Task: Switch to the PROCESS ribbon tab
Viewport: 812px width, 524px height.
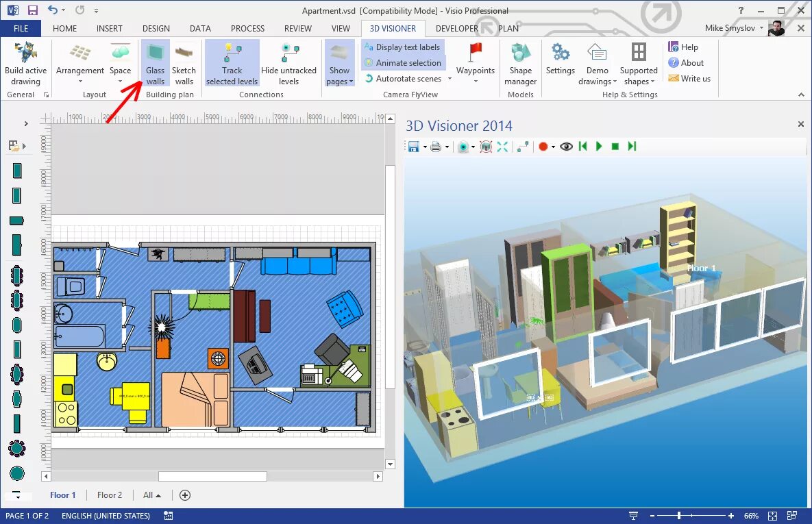Action: point(247,29)
